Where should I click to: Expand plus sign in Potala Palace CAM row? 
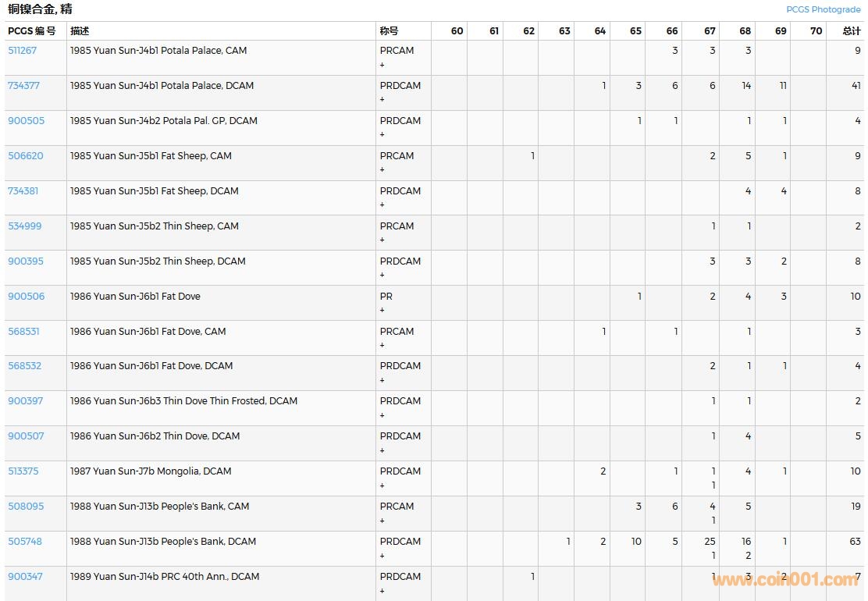tap(382, 65)
